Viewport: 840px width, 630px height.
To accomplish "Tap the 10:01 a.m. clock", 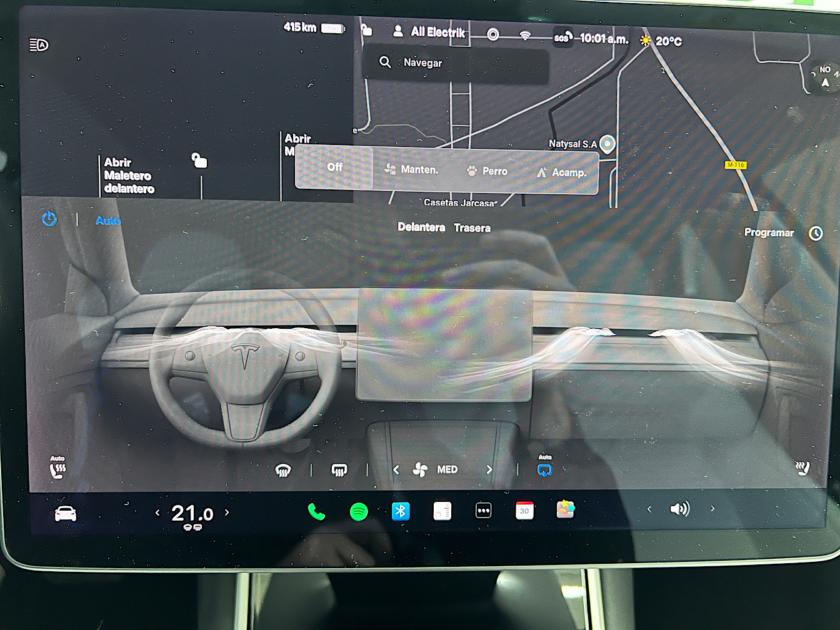I will (604, 39).
